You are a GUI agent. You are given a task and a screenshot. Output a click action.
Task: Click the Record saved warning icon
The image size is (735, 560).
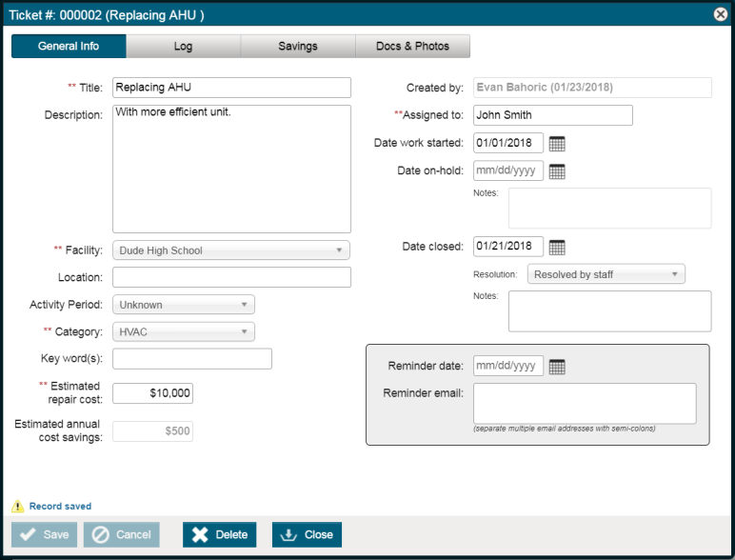[x=17, y=506]
